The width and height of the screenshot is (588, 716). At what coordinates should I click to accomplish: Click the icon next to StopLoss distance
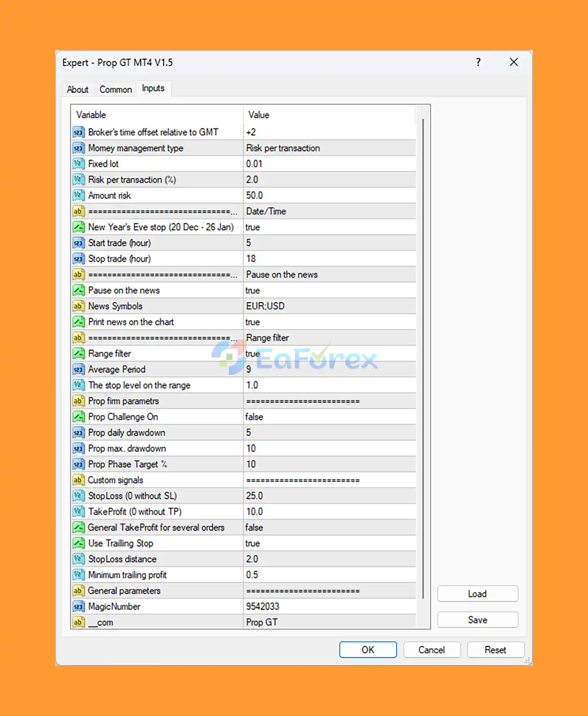(x=79, y=559)
